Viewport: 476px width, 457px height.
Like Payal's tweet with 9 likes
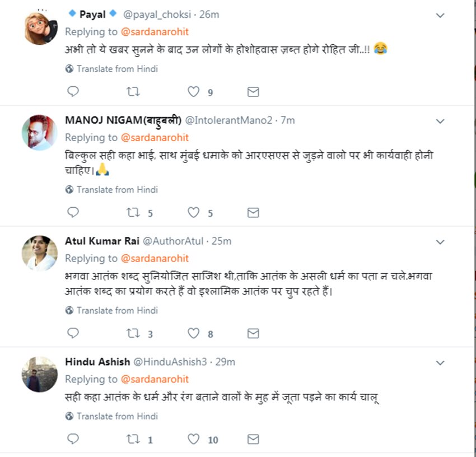pos(194,92)
